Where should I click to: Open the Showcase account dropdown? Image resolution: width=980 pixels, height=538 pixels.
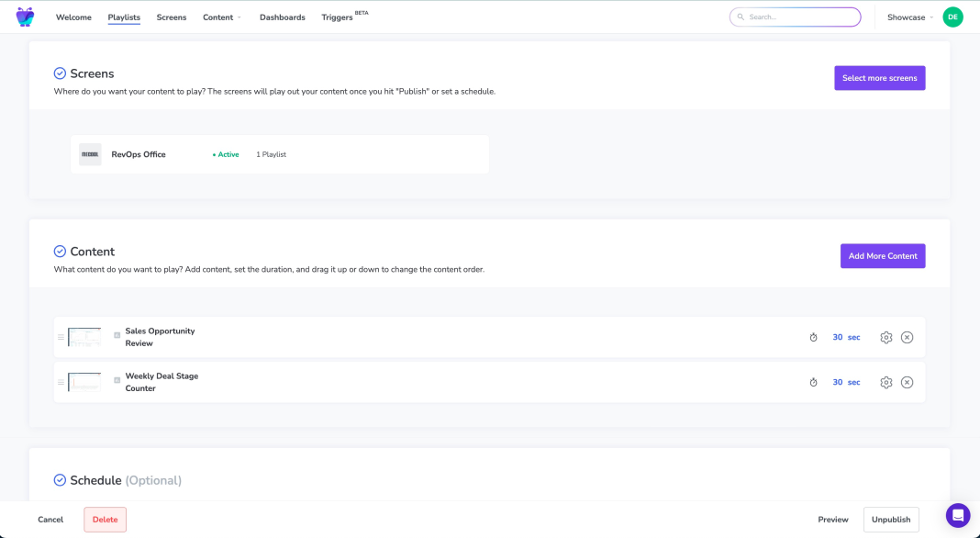(x=909, y=17)
